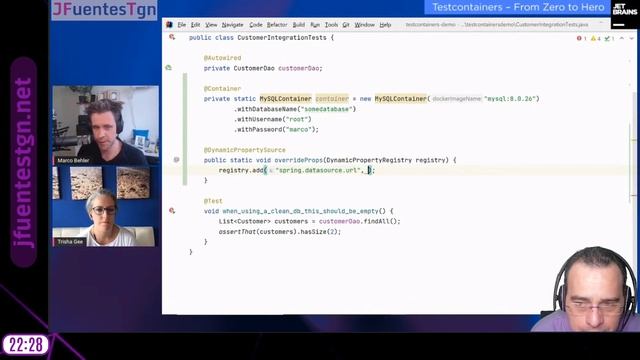This screenshot has width=640, height=360.
Task: Click the CustomerIntegrationTests class name
Action: (x=282, y=38)
